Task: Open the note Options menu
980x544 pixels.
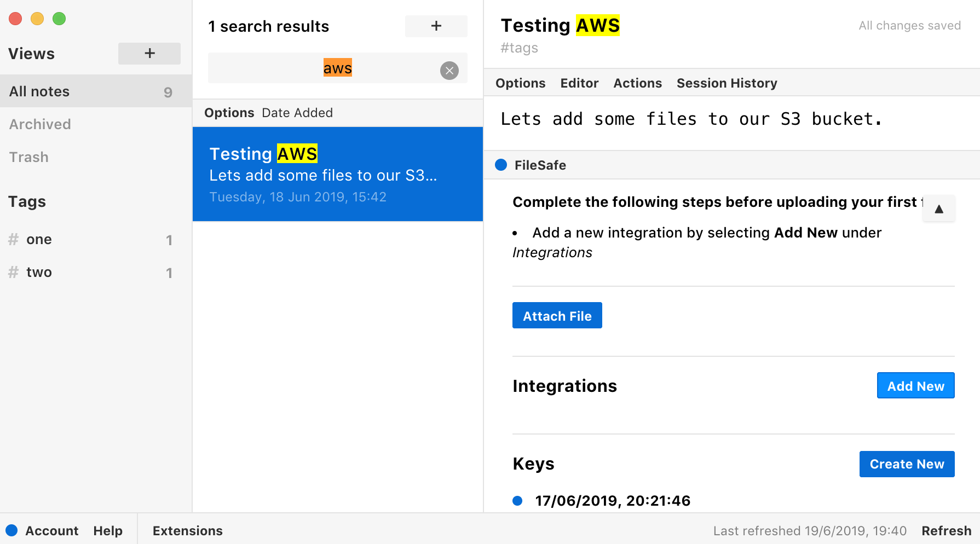Action: click(520, 83)
